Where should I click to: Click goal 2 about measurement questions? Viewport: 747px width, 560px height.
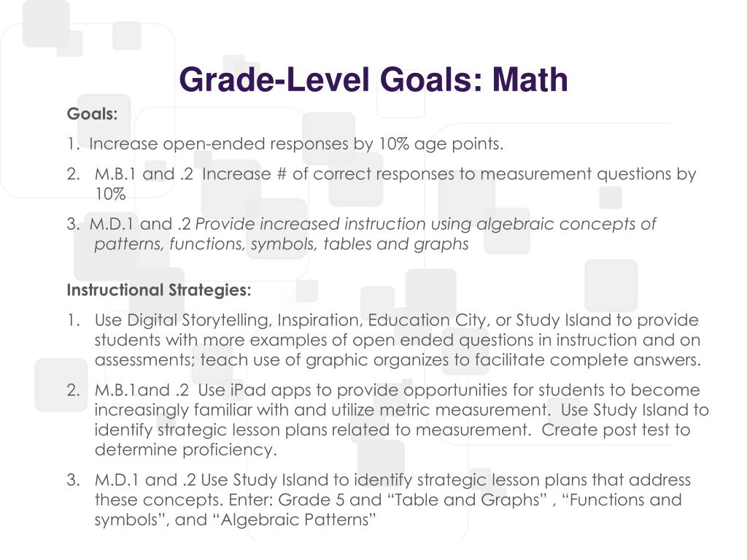tap(381, 174)
